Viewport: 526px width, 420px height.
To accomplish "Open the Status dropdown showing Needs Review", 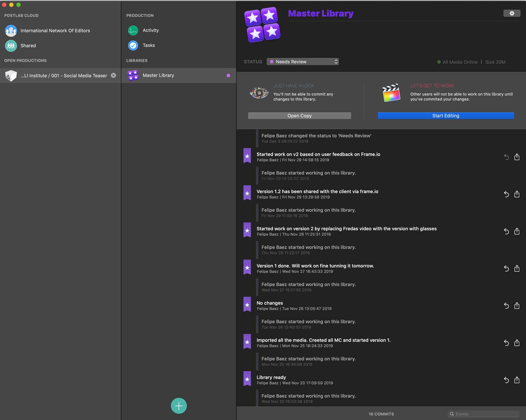I will (302, 62).
